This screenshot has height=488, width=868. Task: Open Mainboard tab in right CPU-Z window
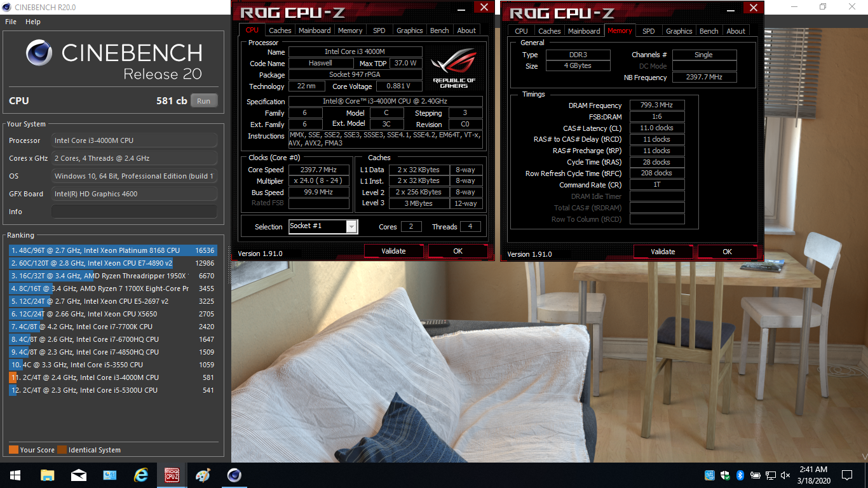(585, 31)
